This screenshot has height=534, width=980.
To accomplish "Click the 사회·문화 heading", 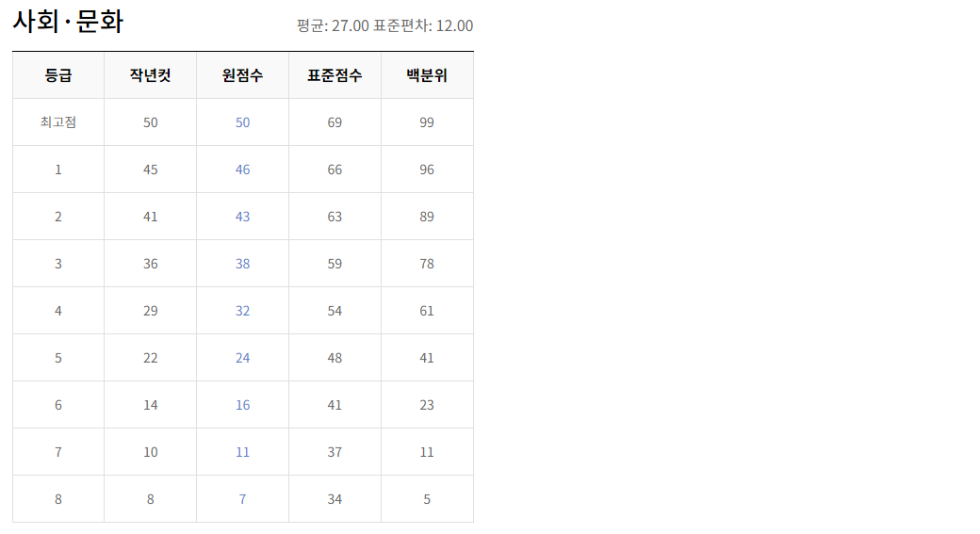I will (68, 22).
